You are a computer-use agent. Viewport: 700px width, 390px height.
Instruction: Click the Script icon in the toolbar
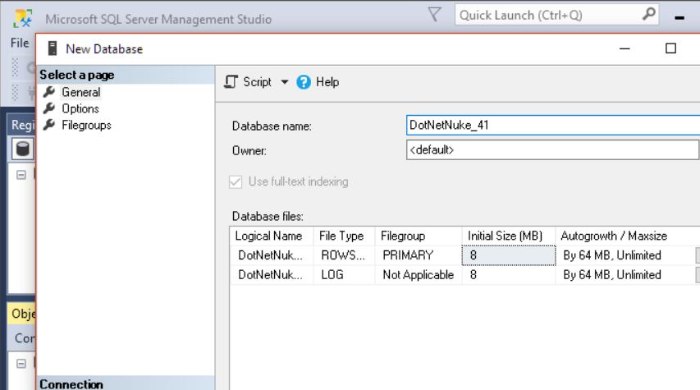(x=231, y=82)
